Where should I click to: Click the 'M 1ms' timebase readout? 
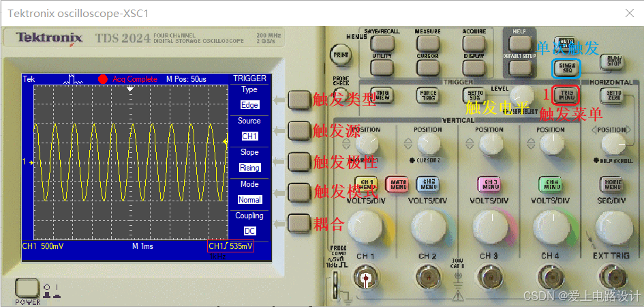[x=142, y=246]
